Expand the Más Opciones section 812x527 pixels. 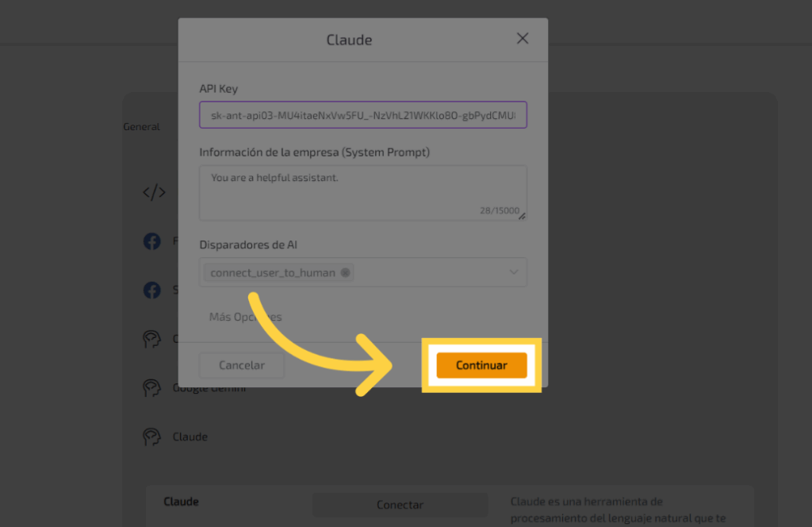click(x=245, y=317)
